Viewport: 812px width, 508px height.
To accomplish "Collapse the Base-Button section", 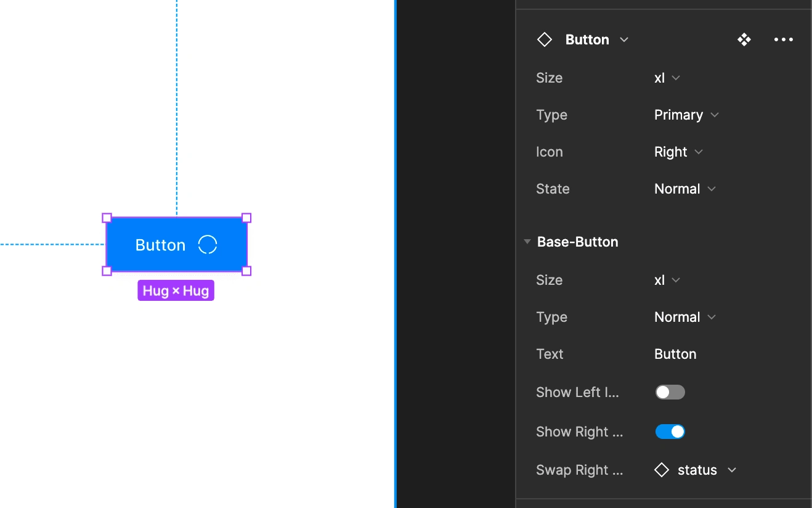I will point(527,242).
